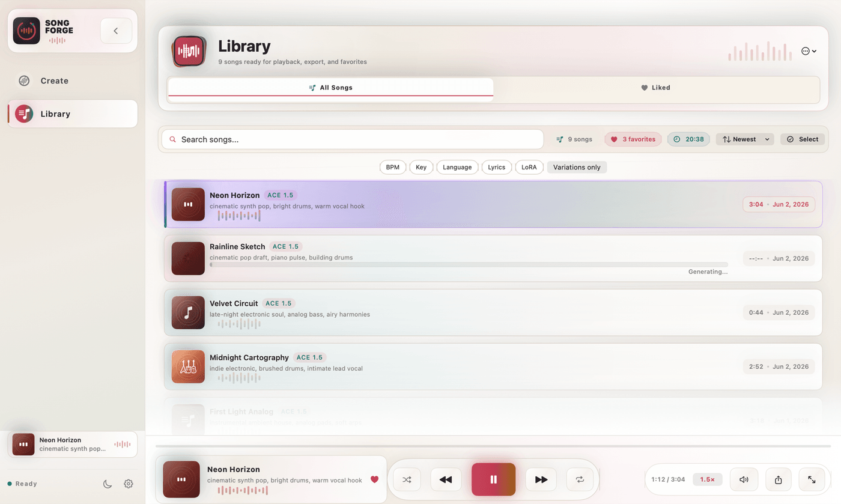Click ACE 1.5 badge on Neon Horizon row
Screen dimensions: 841x504
coord(281,195)
